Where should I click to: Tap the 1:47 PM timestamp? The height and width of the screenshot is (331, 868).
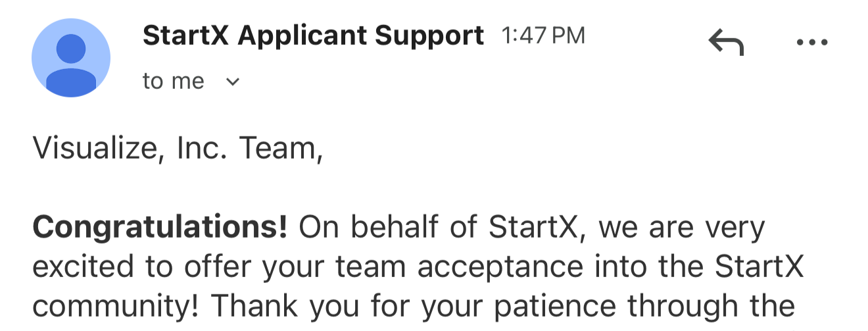pos(542,36)
